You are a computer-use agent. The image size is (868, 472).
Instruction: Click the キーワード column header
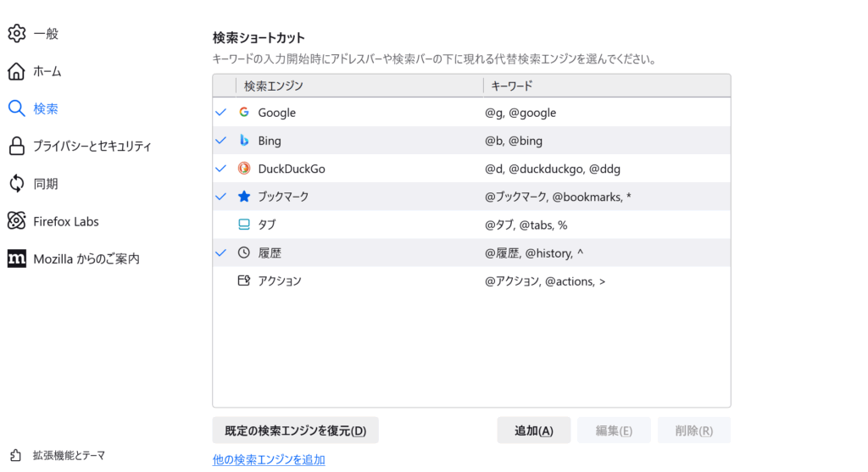[x=606, y=86]
